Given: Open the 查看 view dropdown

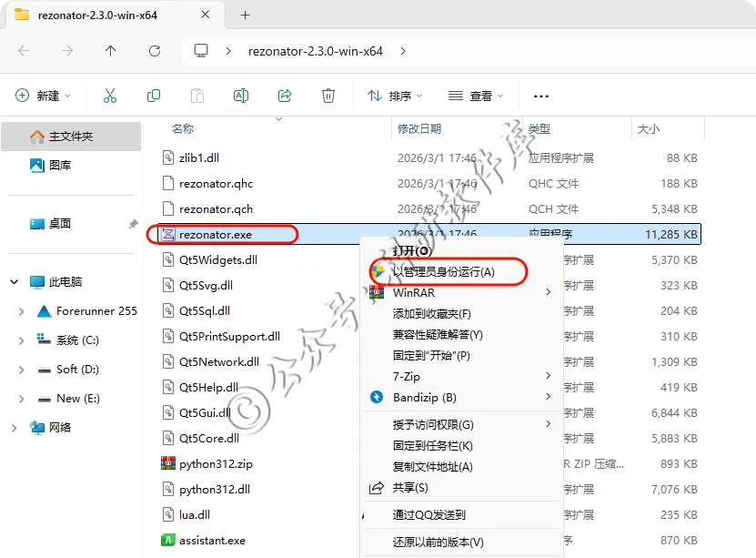Looking at the screenshot, I should coord(476,96).
